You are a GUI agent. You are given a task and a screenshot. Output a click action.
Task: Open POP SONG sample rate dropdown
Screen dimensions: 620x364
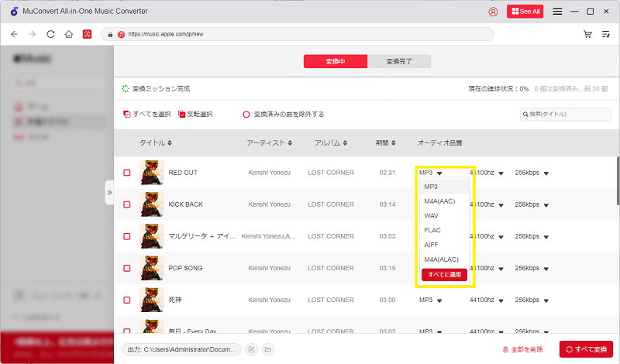point(488,268)
